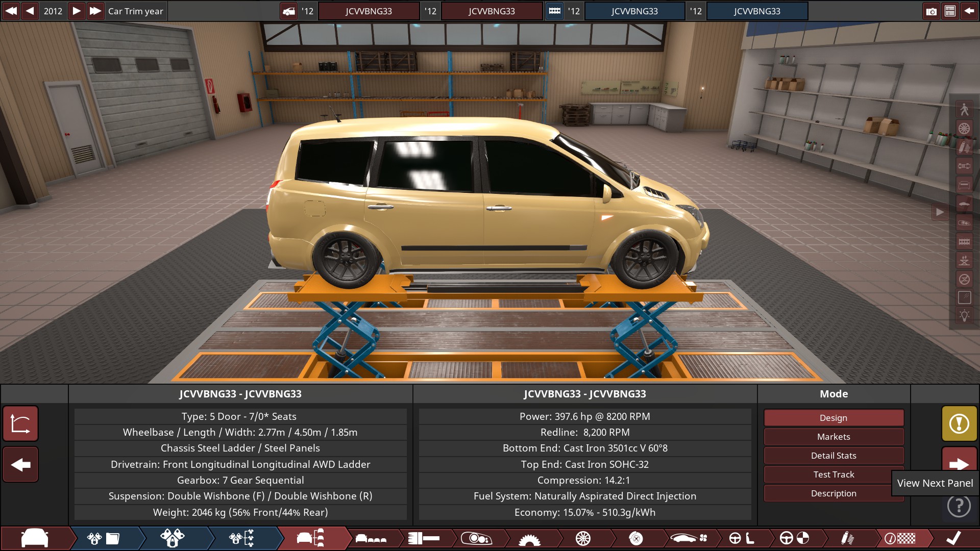
Task: Open the testing checkered flag step
Action: point(900,538)
